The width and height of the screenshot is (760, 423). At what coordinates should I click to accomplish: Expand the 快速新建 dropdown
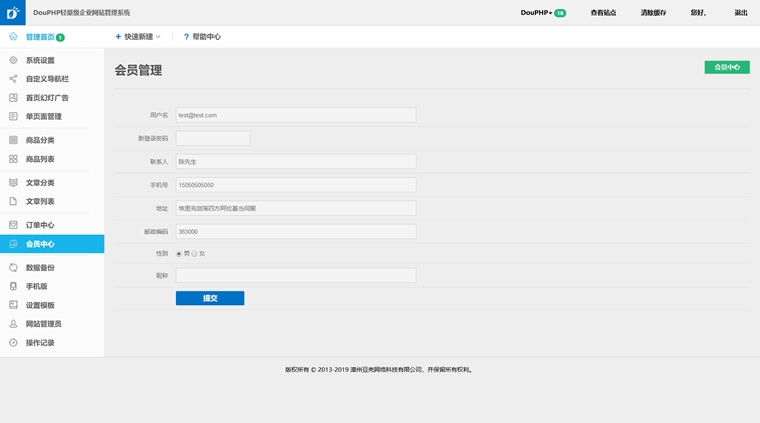click(138, 37)
